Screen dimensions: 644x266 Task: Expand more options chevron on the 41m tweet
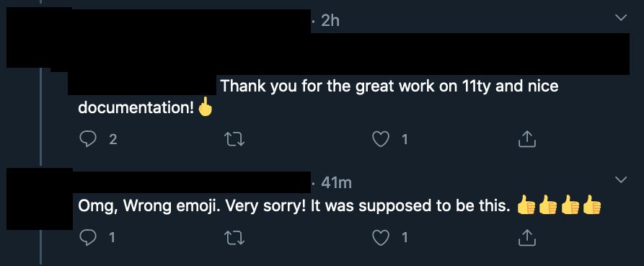[x=621, y=179]
